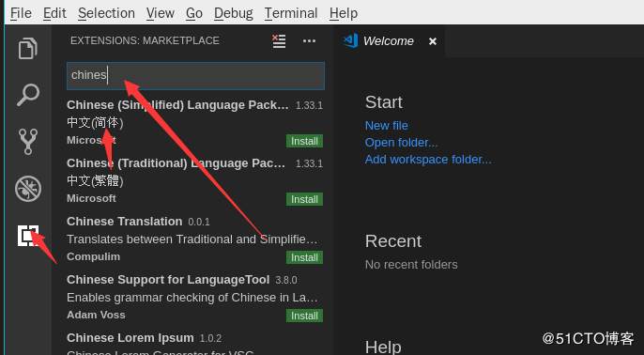The image size is (644, 355).
Task: Install Chinese (Traditional) Language Pack
Action: pos(304,199)
